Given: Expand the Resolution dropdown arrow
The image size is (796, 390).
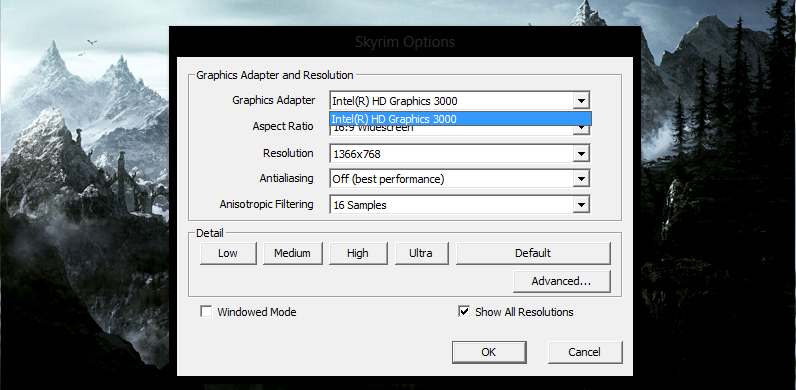Looking at the screenshot, I should (x=581, y=153).
